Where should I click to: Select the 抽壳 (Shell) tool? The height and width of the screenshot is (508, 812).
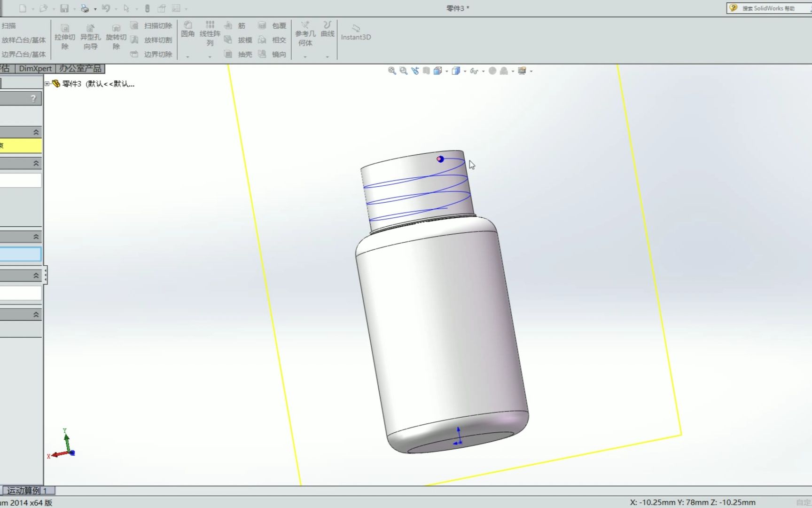(x=238, y=54)
